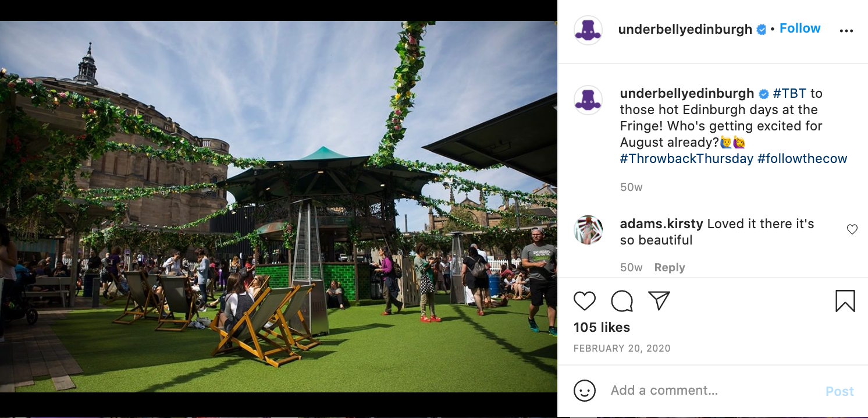Image resolution: width=868 pixels, height=418 pixels.
Task: Like the post with the heart icon
Action: [585, 301]
